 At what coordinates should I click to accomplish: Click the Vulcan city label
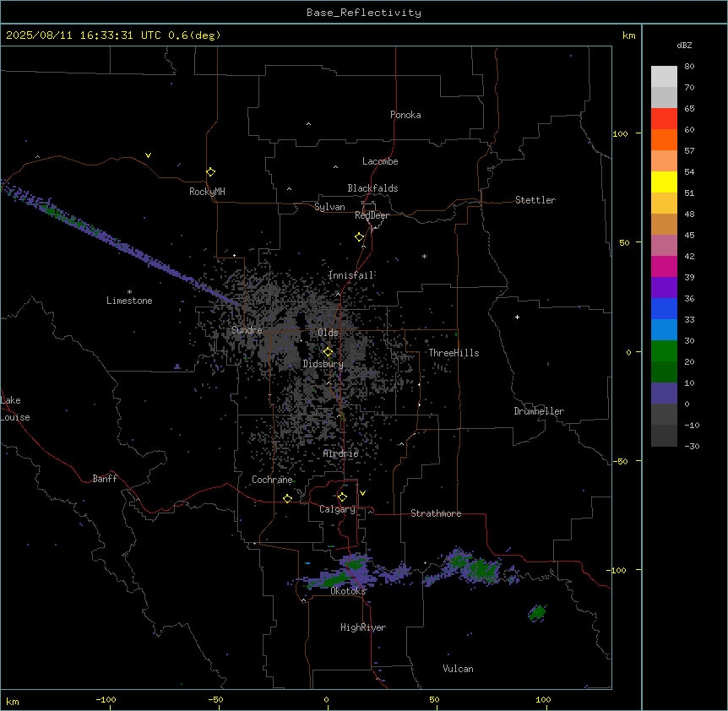tap(458, 669)
